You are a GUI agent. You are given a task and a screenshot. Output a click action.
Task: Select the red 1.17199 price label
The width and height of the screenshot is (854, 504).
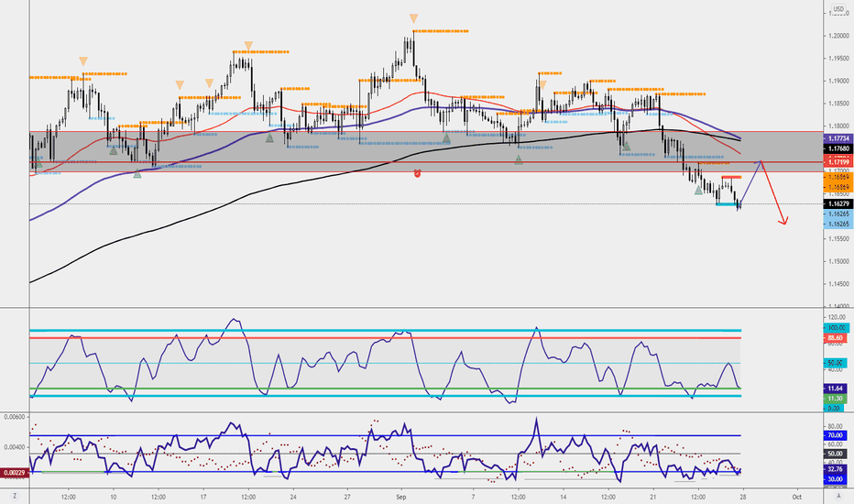click(838, 162)
